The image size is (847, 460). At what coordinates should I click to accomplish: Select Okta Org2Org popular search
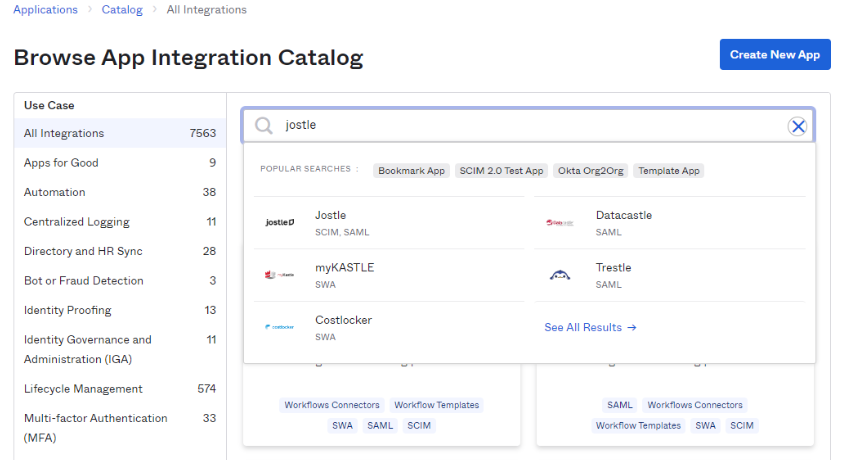point(590,171)
